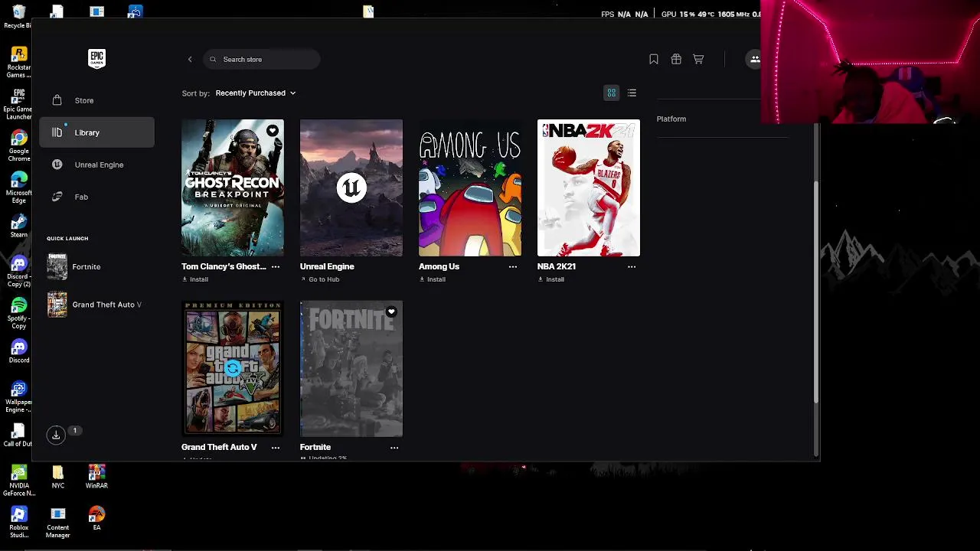This screenshot has width=980, height=551.
Task: Click the update sync icon on GTA V
Action: click(233, 368)
